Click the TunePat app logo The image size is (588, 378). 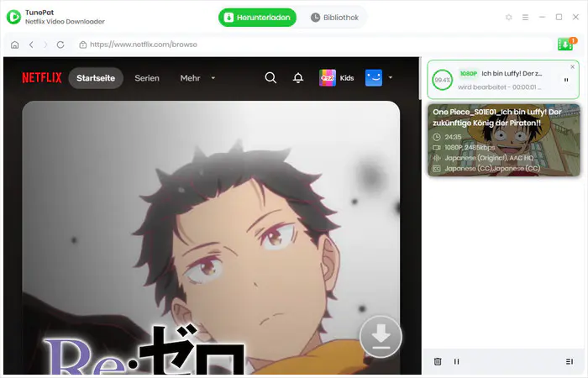(14, 17)
